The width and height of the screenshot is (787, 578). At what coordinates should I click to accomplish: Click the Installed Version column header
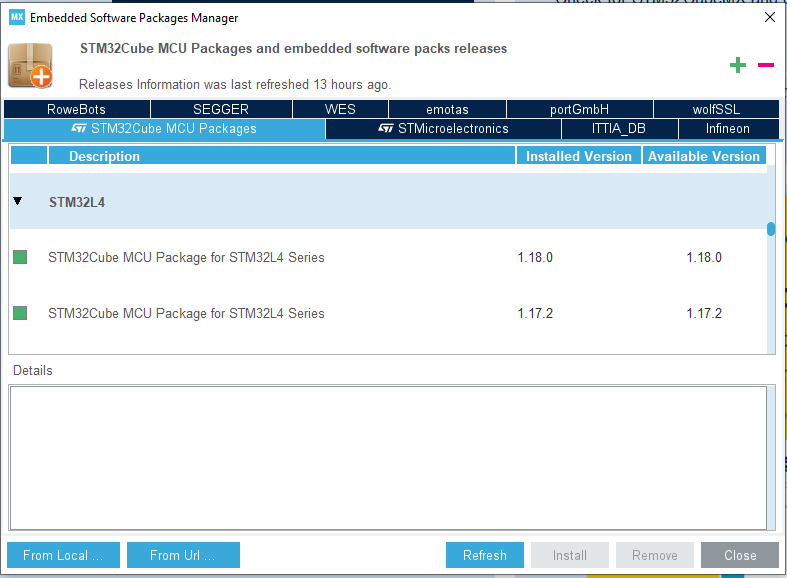[579, 156]
